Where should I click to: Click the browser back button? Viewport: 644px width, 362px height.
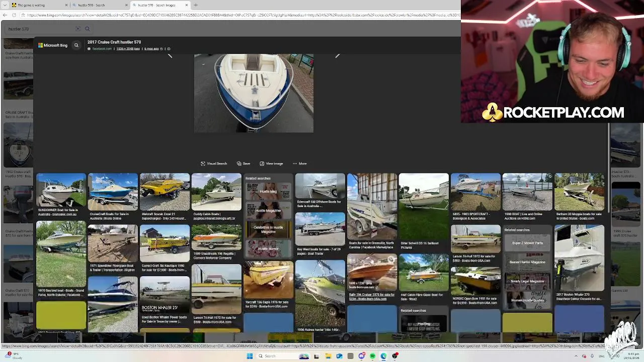tap(5, 15)
